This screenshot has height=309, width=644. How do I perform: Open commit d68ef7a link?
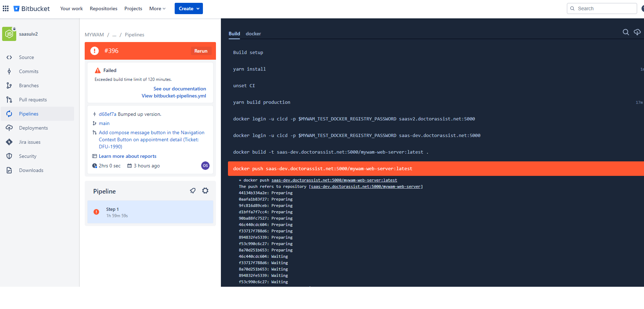tap(107, 114)
